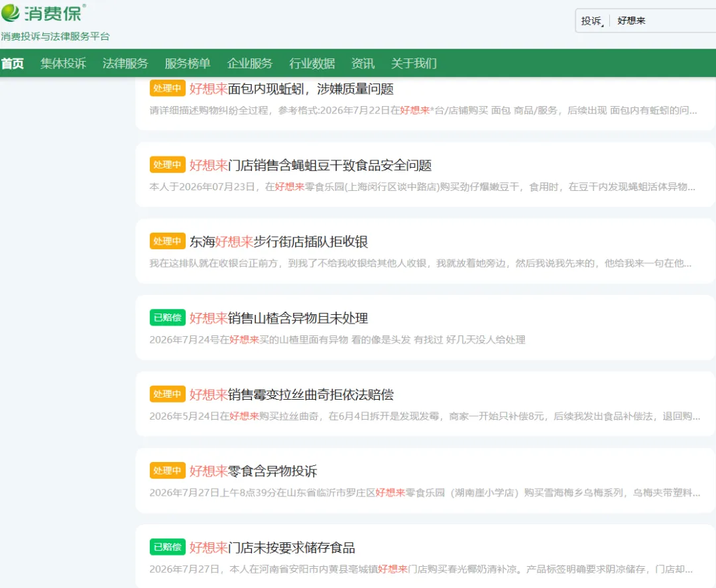716x588 pixels.
Task: Open 行业数据 navigation item
Action: pos(312,63)
